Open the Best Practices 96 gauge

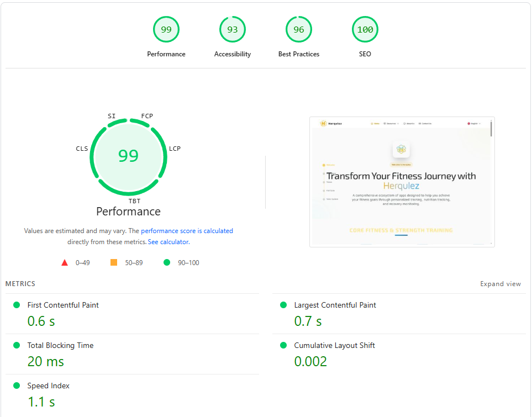pyautogui.click(x=299, y=30)
